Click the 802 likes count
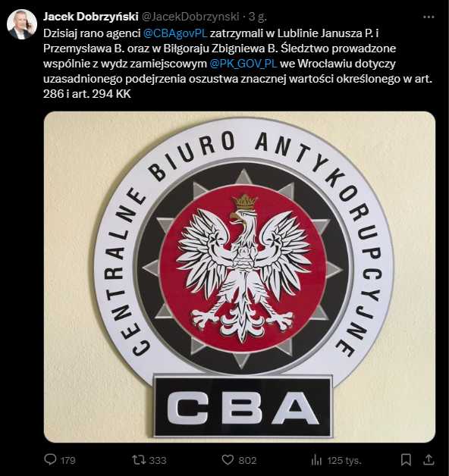 coord(247,461)
